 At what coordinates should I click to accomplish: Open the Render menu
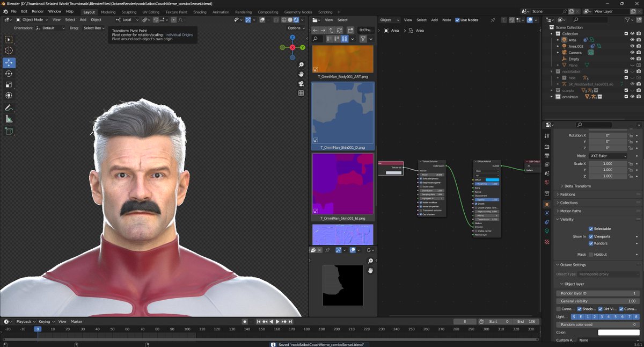(38, 11)
